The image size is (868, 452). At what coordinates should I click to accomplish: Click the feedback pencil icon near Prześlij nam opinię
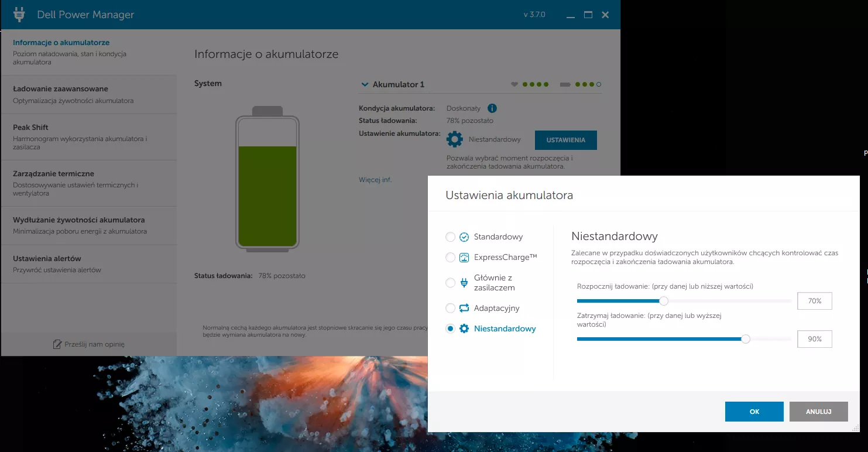click(57, 344)
